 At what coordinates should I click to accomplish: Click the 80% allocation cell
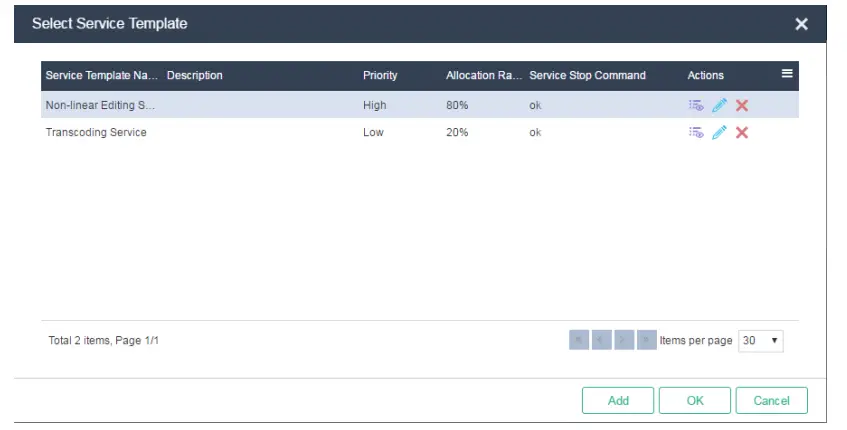tap(457, 105)
